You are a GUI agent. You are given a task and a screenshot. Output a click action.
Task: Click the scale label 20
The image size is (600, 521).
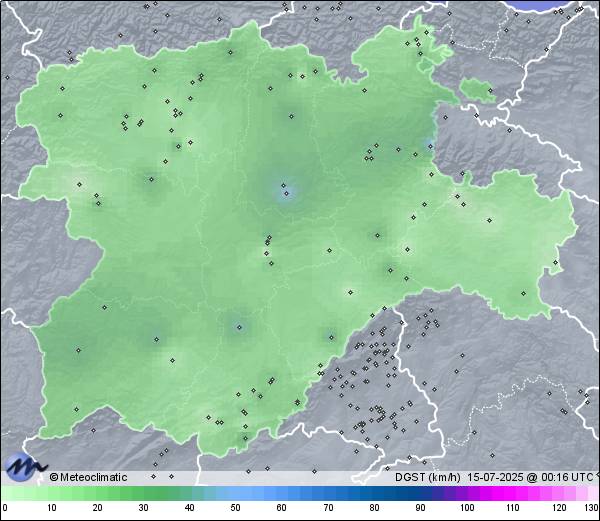[x=98, y=508]
